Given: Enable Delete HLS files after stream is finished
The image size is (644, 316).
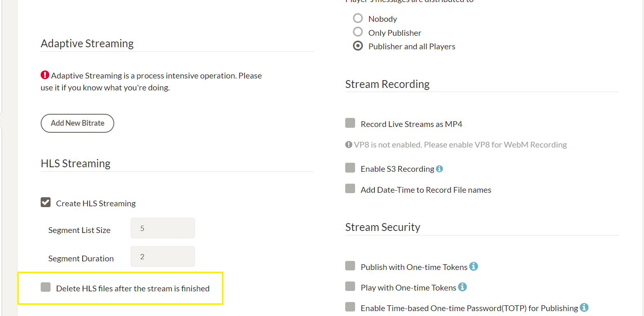Looking at the screenshot, I should (x=46, y=287).
